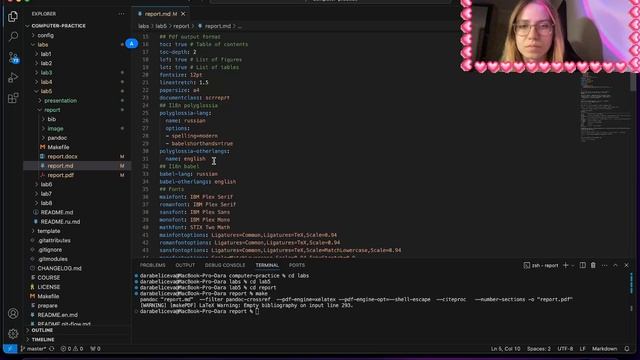The width and height of the screenshot is (640, 360).
Task: Open the Manage gear icon
Action: coord(13,333)
